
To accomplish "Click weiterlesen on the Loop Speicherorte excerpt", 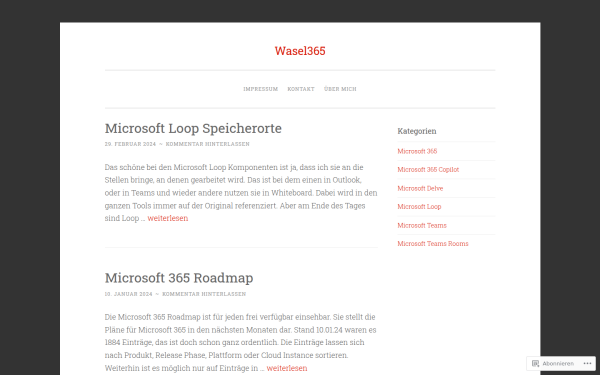I will coord(168,218).
